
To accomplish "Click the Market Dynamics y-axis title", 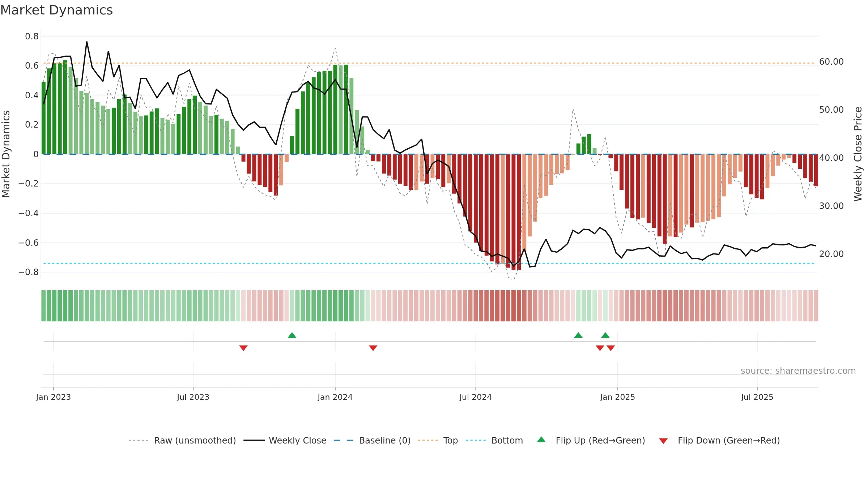I will point(6,154).
